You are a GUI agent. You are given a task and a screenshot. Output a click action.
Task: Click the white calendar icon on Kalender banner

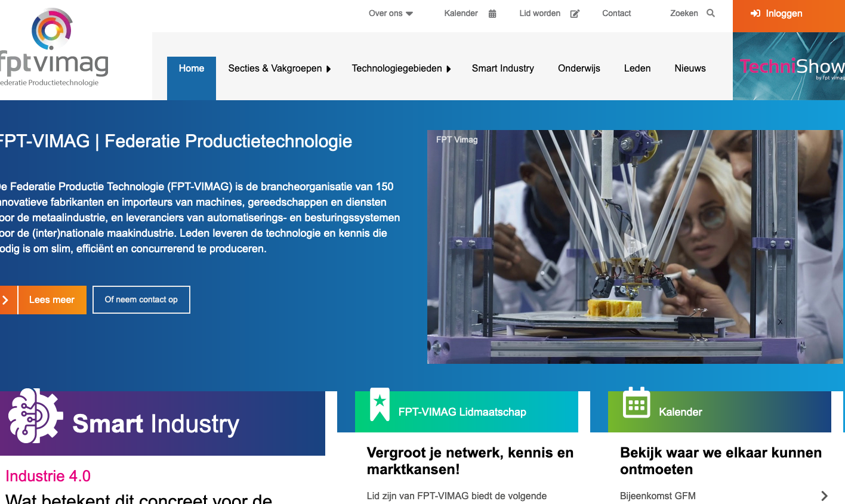click(636, 403)
